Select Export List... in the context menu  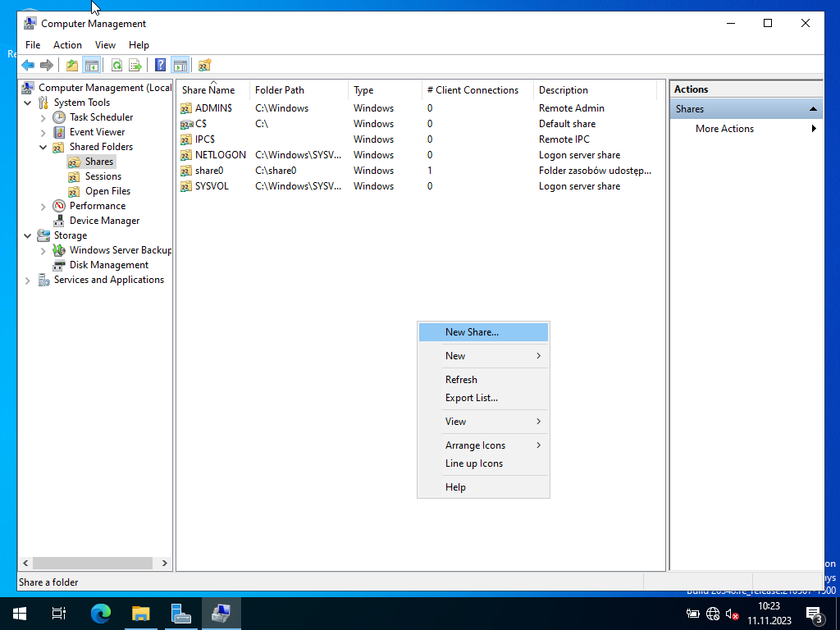472,398
